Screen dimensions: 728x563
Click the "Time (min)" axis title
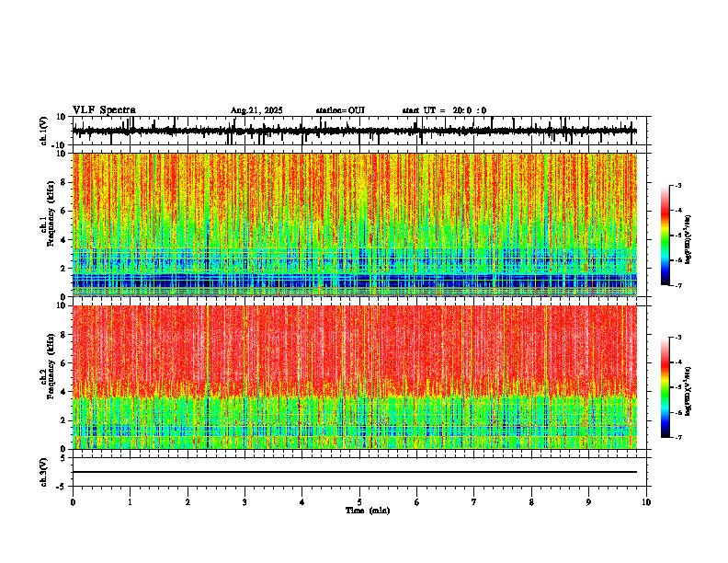click(x=368, y=511)
